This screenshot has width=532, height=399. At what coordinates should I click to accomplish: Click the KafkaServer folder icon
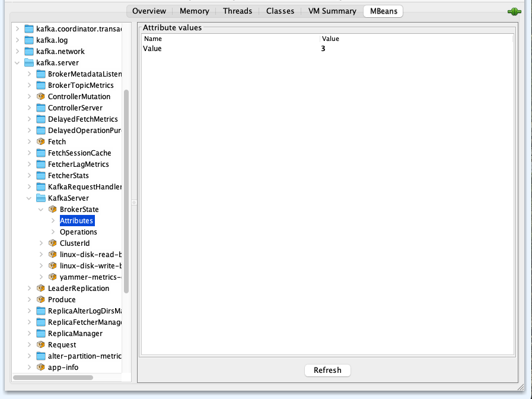coord(41,198)
